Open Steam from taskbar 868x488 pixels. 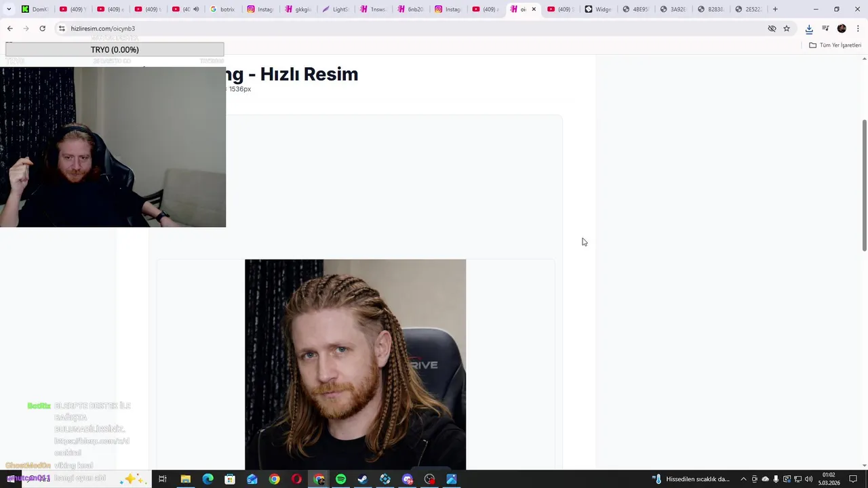pos(363,479)
